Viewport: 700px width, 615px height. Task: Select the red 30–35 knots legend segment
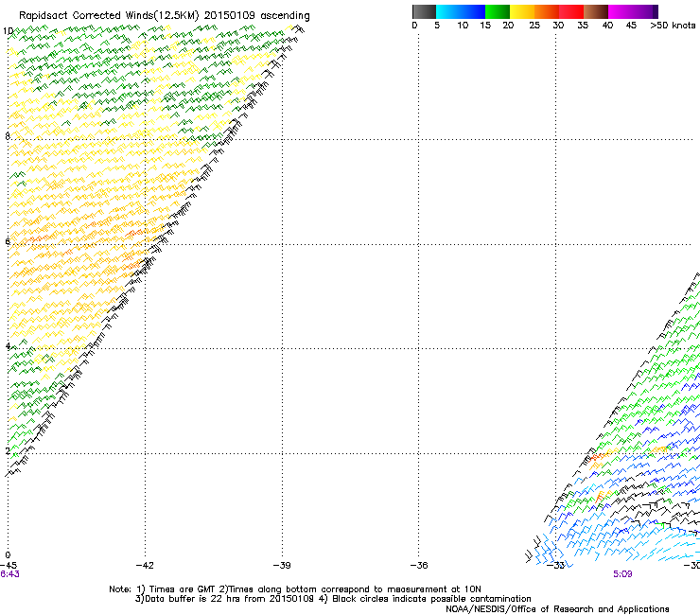pos(571,11)
